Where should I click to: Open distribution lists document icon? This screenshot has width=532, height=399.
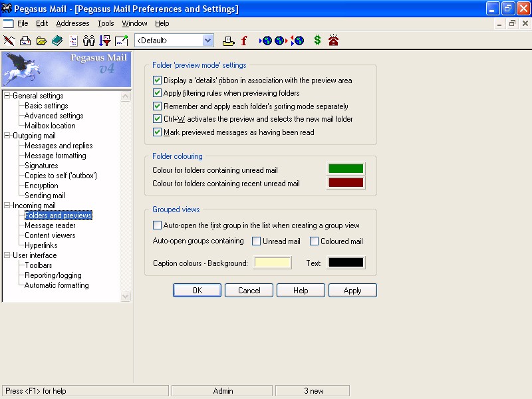point(73,41)
